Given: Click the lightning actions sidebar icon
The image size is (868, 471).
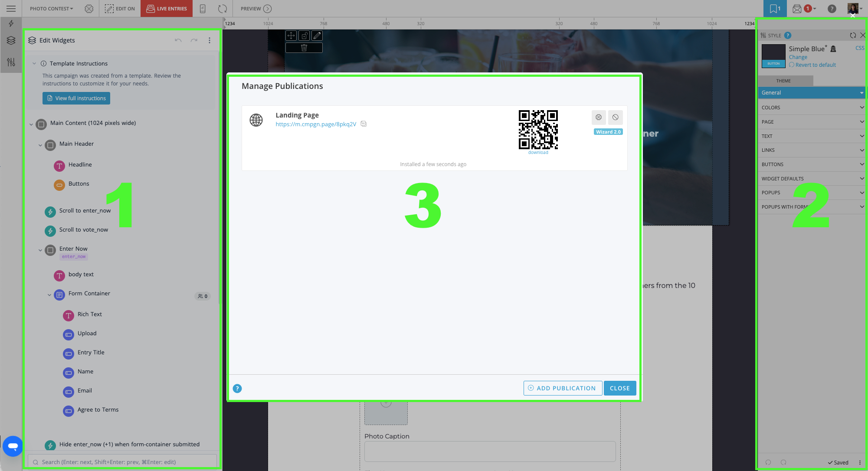Looking at the screenshot, I should [x=11, y=24].
